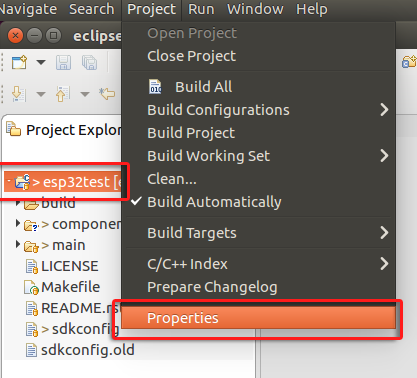
Task: Click the Save All toolbar icon
Action: (89, 62)
